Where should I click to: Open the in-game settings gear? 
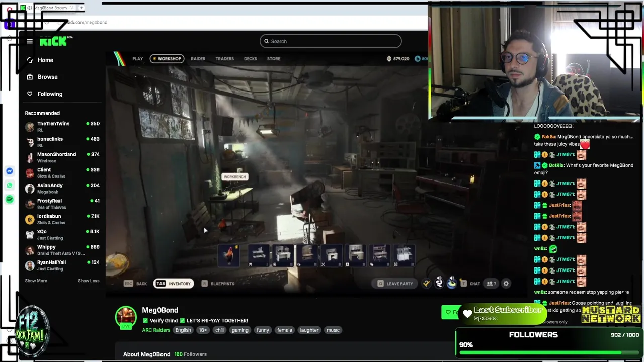(x=506, y=284)
